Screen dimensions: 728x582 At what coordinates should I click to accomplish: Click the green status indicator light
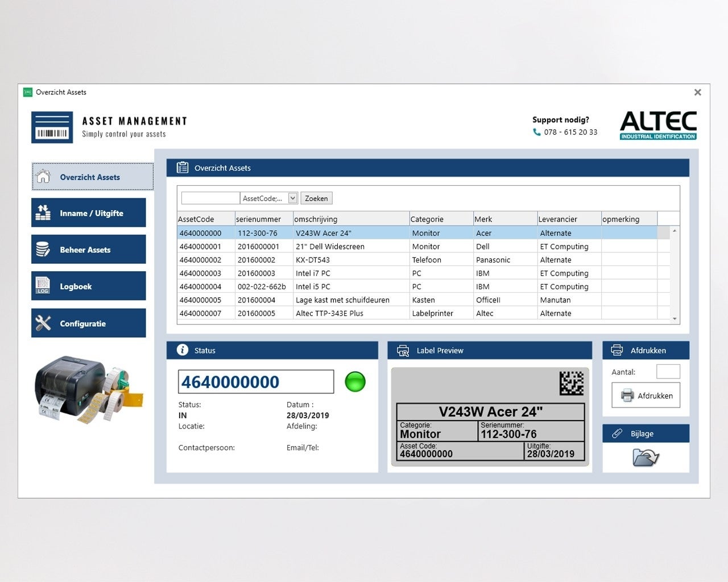click(x=355, y=381)
